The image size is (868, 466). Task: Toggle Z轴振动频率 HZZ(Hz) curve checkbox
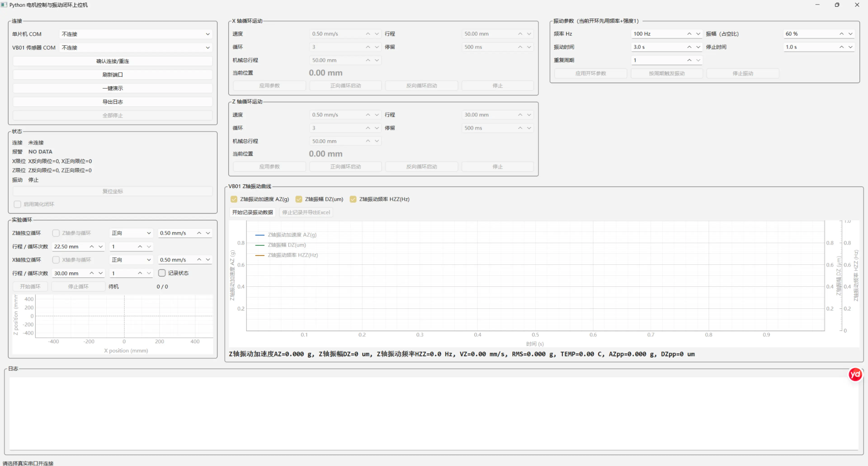pos(353,199)
